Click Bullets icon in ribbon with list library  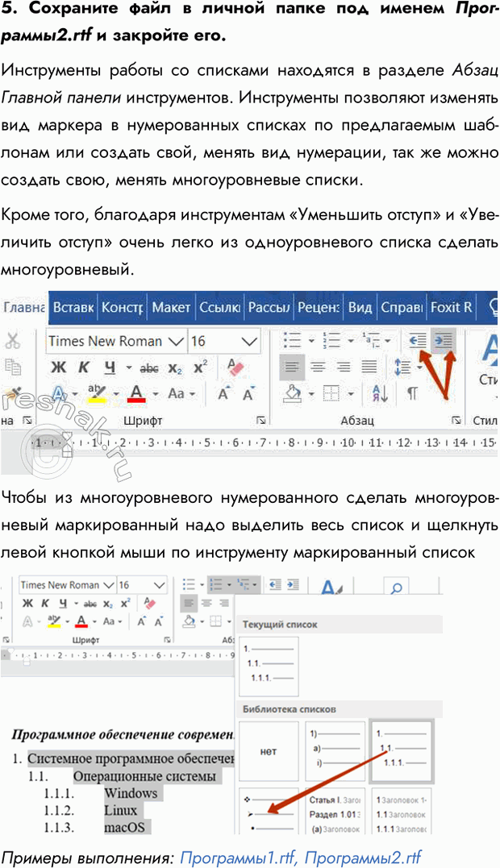[x=190, y=584]
